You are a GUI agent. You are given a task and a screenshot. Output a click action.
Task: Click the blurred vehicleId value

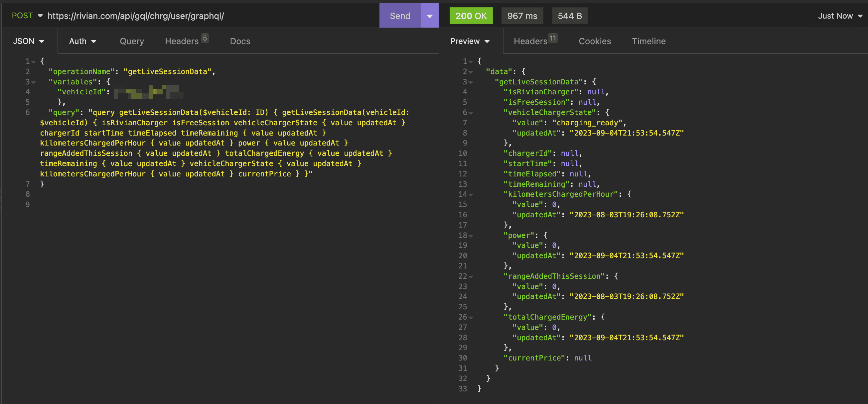pos(148,92)
